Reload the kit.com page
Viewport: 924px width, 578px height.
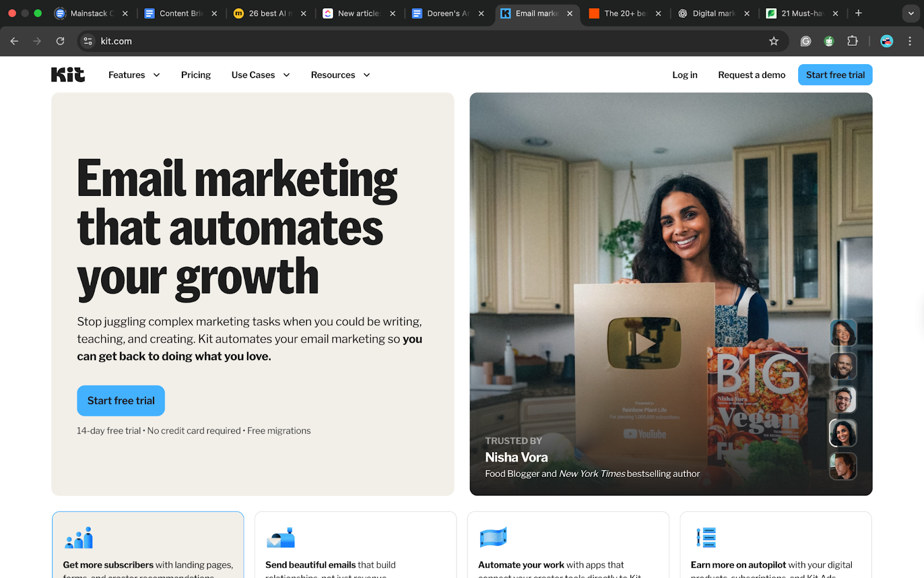pos(60,41)
